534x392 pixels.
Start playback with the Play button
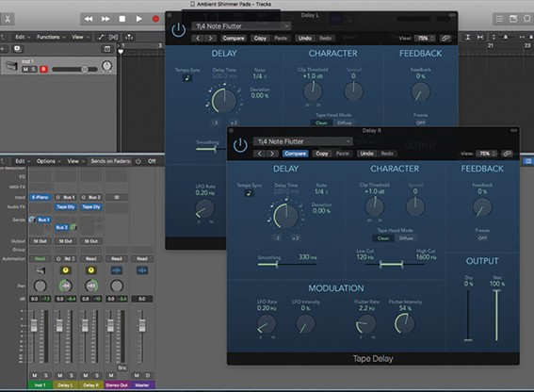pyautogui.click(x=139, y=19)
